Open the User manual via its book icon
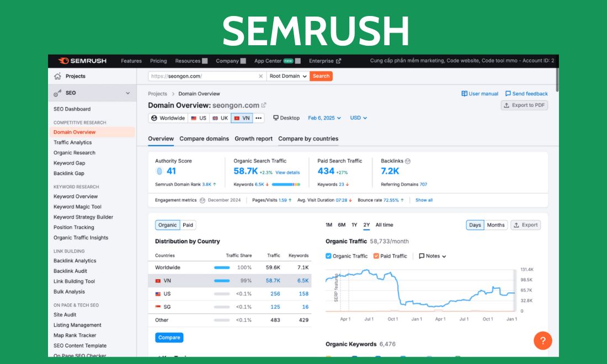The width and height of the screenshot is (607, 364). [466, 93]
